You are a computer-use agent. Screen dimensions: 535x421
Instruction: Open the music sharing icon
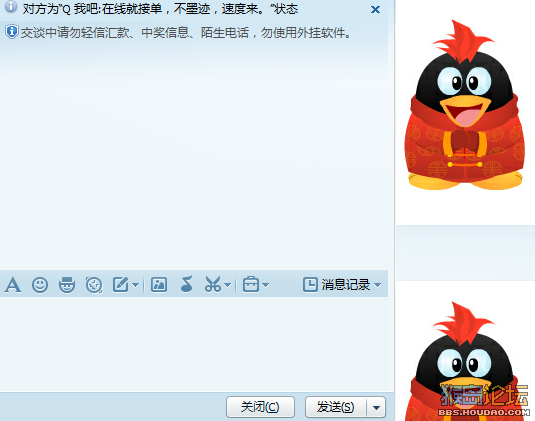click(x=187, y=284)
